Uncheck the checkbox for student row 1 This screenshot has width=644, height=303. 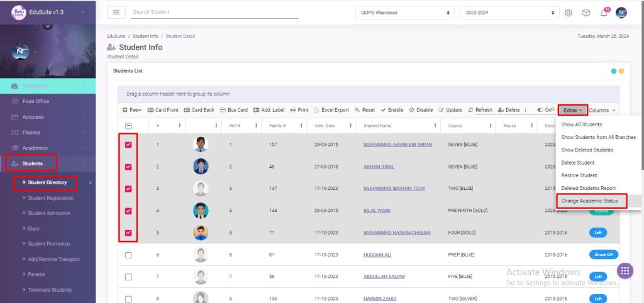128,145
